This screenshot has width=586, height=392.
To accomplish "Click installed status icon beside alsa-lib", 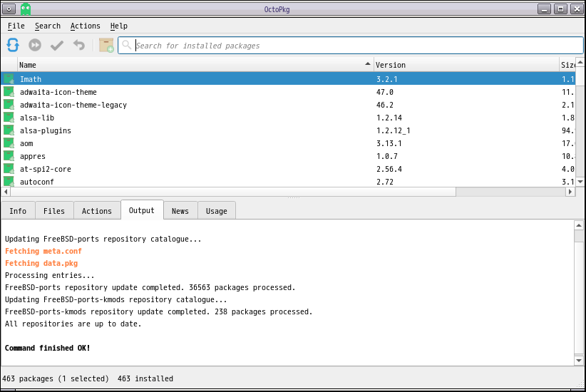I will coord(9,118).
